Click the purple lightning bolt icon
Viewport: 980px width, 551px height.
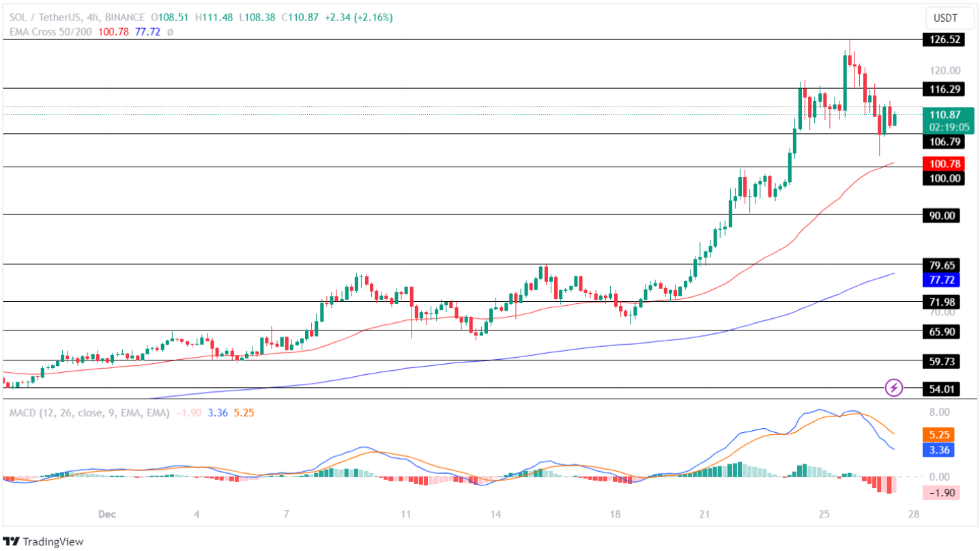(x=894, y=388)
